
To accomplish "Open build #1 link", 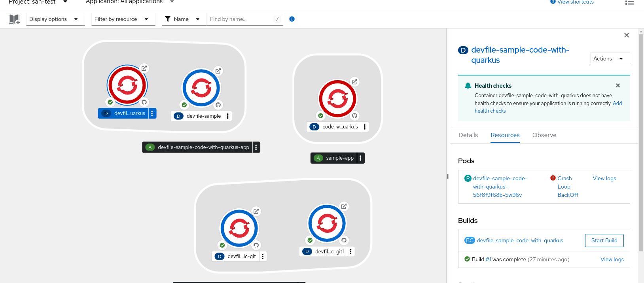I will click(x=489, y=259).
